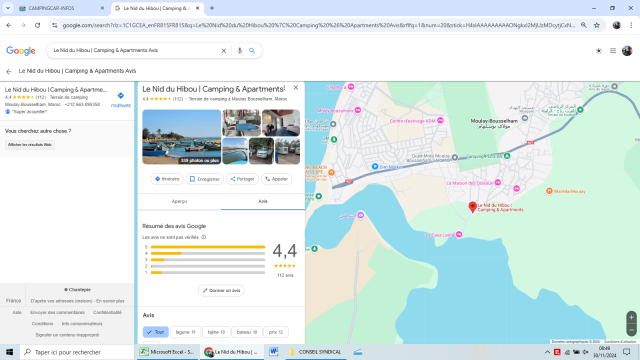
Task: Select the tajine 10 filter chip
Action: [216, 332]
